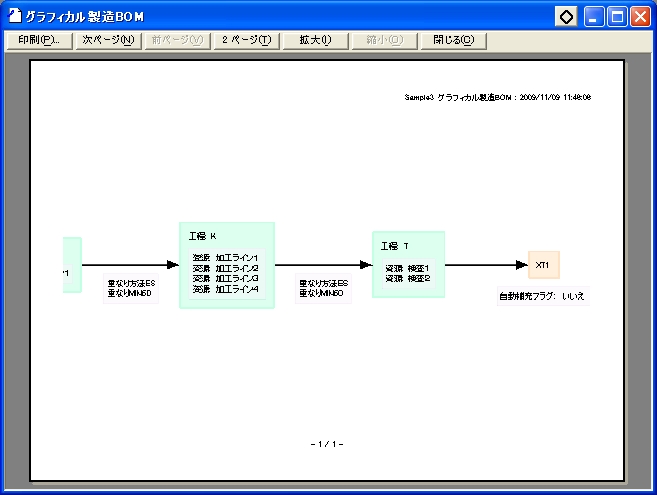Click the diamond icon in title bar
This screenshot has height=495, width=657.
point(566,17)
